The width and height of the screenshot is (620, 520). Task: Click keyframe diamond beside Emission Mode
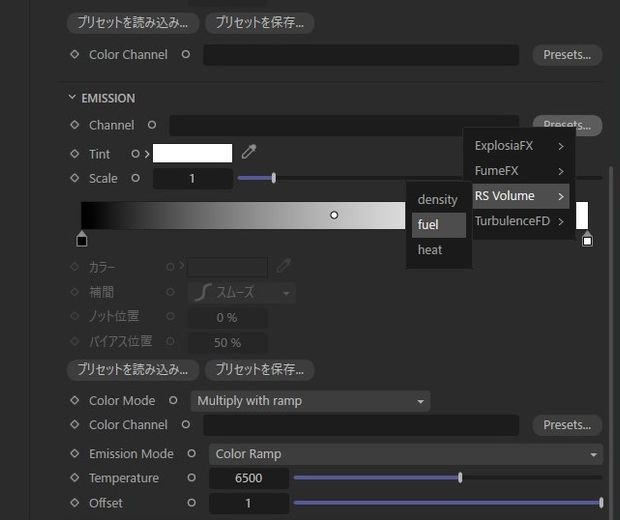(74, 453)
